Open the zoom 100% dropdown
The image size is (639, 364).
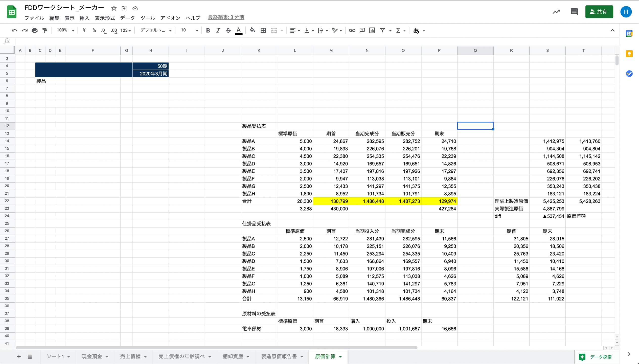pyautogui.click(x=65, y=30)
